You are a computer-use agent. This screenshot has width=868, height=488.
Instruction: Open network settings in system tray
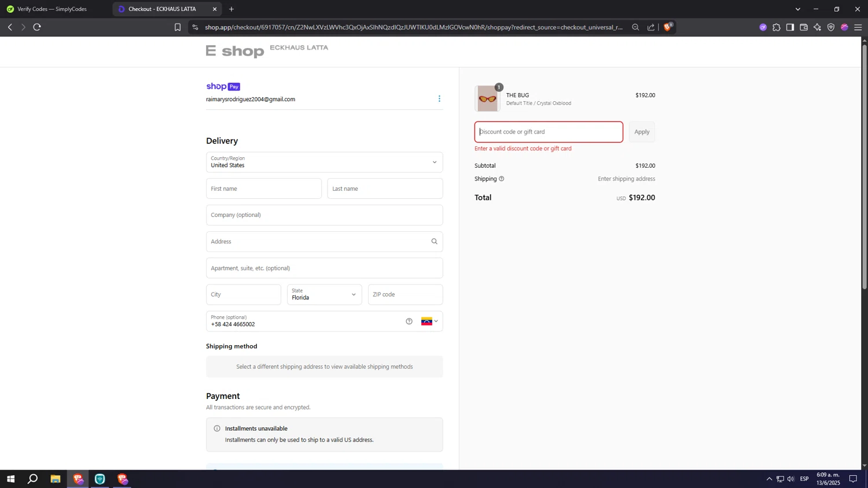point(780,479)
